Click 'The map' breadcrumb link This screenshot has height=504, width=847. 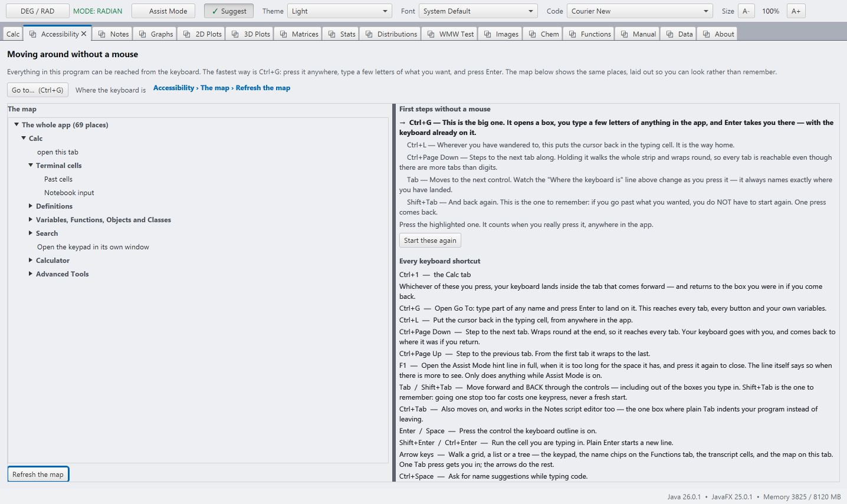tap(215, 88)
